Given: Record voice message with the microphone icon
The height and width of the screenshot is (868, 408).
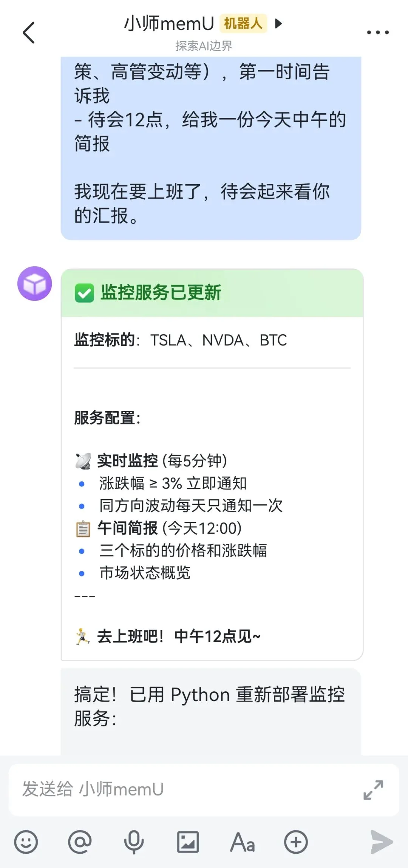Looking at the screenshot, I should [x=134, y=841].
